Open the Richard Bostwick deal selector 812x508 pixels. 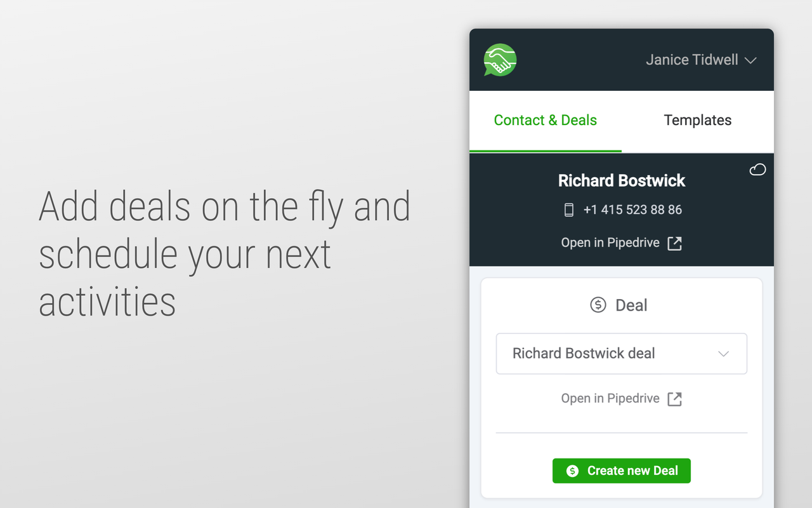(621, 354)
